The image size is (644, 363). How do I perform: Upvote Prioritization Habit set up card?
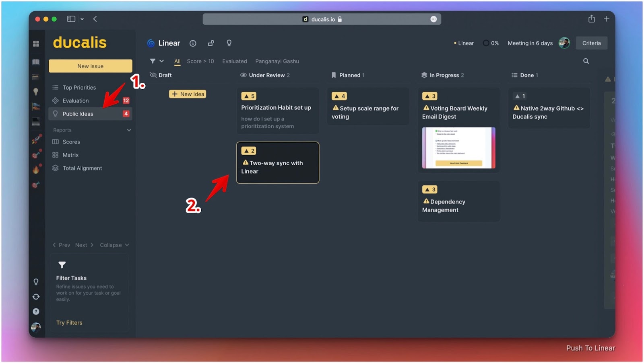pyautogui.click(x=249, y=96)
